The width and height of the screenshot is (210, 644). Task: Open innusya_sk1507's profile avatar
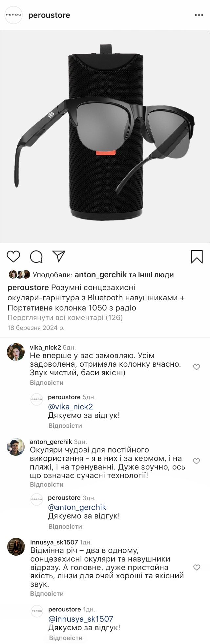[x=16, y=547]
